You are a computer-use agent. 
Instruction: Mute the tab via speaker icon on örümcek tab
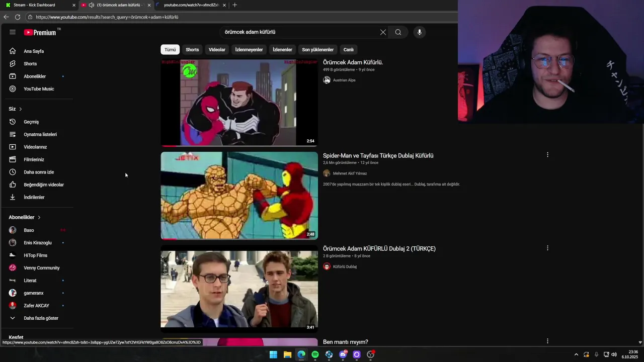click(91, 5)
